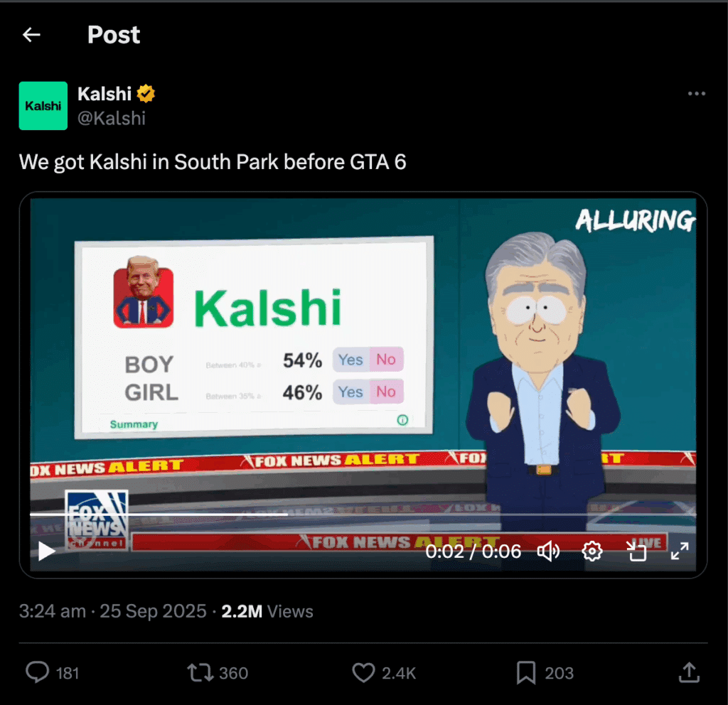This screenshot has height=705, width=728.
Task: Reply to the post via comment icon
Action: [37, 672]
